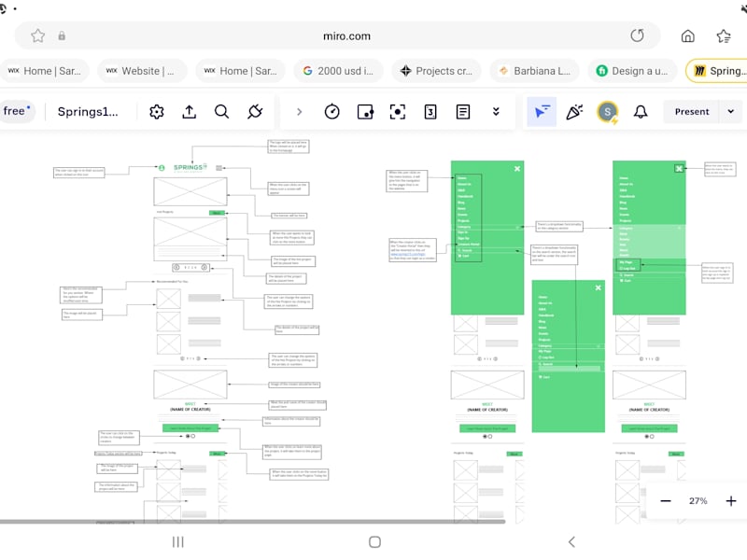Screen dimensions: 747x560
Task: Open the voting sticky icon
Action: click(x=365, y=112)
